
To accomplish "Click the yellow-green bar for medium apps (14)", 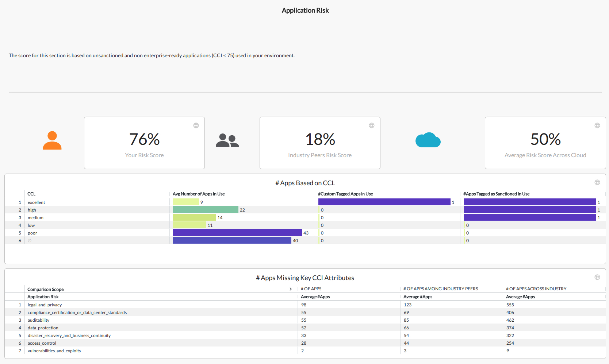I will 194,217.
